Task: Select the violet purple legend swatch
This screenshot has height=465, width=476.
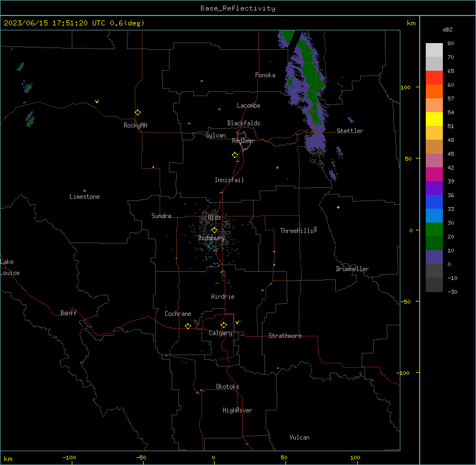Action: [x=434, y=188]
